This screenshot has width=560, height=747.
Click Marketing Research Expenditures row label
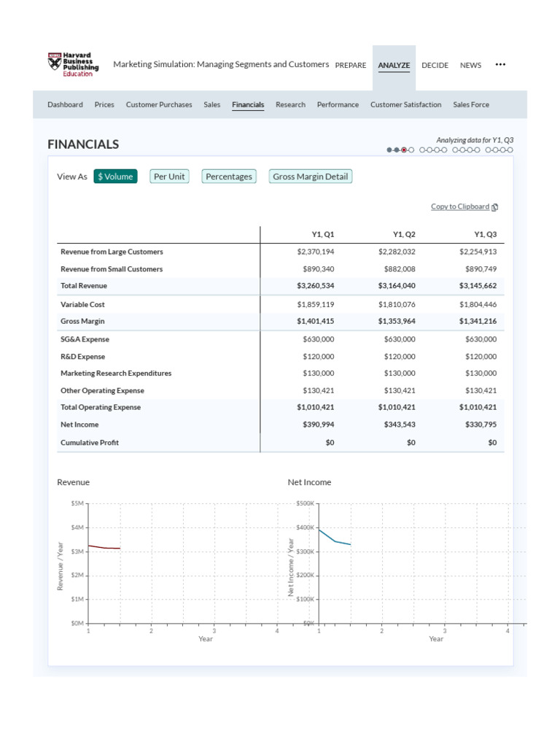[x=116, y=373]
